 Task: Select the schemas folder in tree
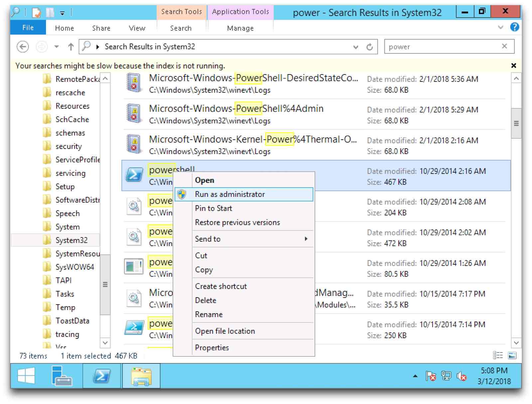70,133
